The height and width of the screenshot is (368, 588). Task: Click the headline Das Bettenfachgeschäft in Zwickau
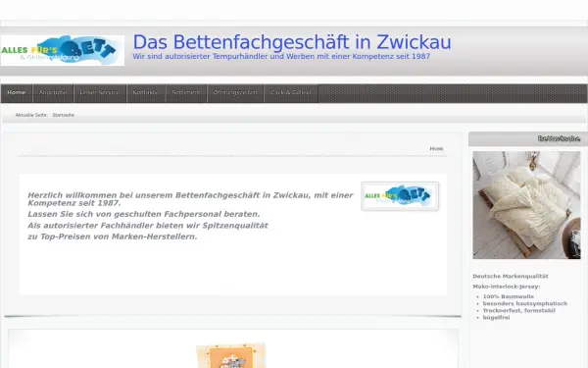pyautogui.click(x=292, y=42)
